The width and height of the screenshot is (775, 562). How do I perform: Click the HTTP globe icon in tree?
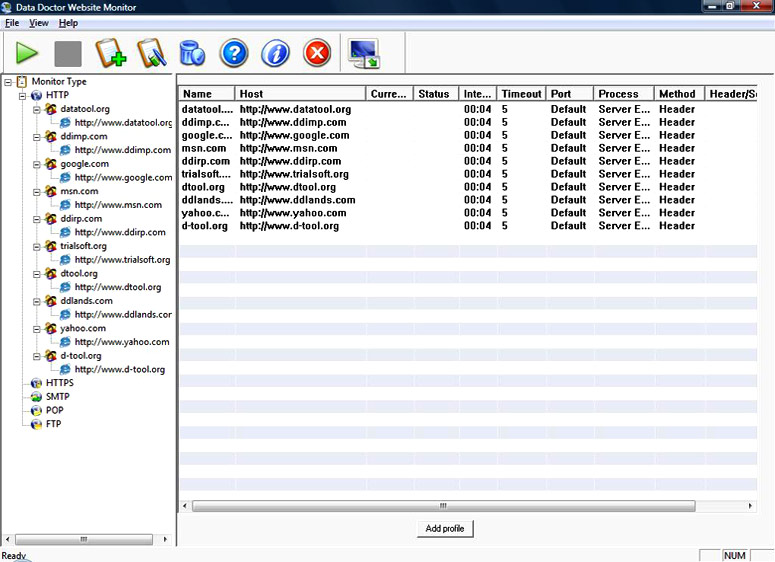click(x=36, y=95)
